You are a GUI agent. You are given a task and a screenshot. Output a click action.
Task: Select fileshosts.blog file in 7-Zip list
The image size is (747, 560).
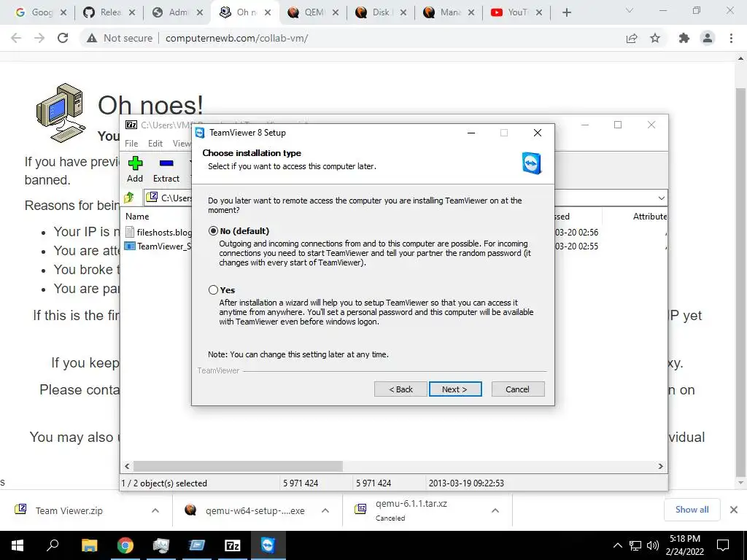(x=158, y=233)
